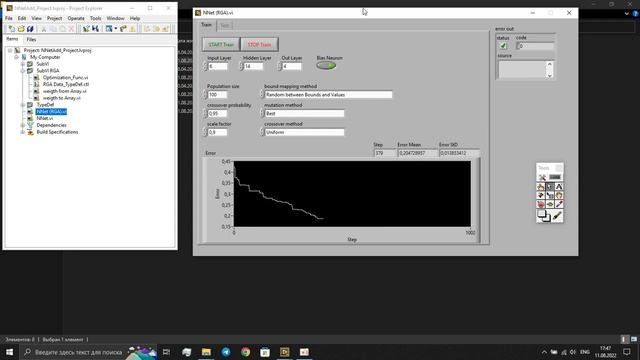Open Chrome from the taskbar
640x360 pixels.
(245, 352)
